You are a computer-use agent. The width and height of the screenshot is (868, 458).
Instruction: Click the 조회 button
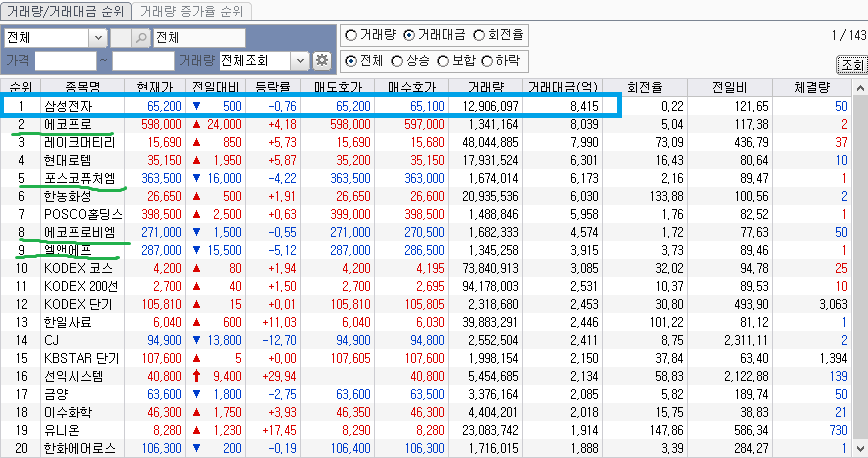tap(851, 65)
